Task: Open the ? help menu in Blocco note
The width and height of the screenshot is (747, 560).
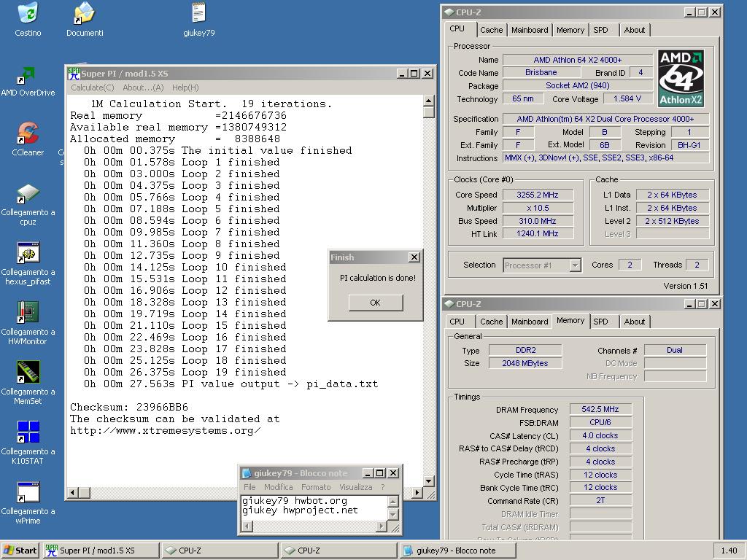Action: click(x=382, y=487)
